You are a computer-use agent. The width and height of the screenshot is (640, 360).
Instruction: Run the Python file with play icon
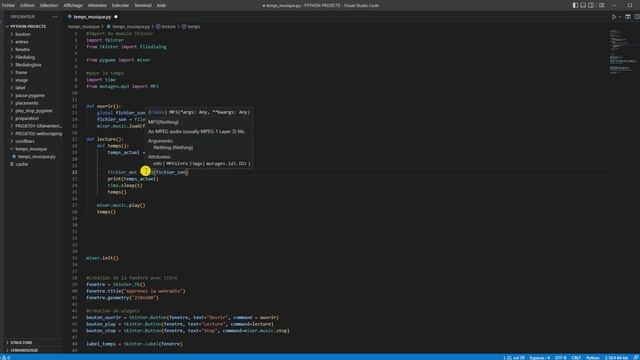tap(613, 17)
